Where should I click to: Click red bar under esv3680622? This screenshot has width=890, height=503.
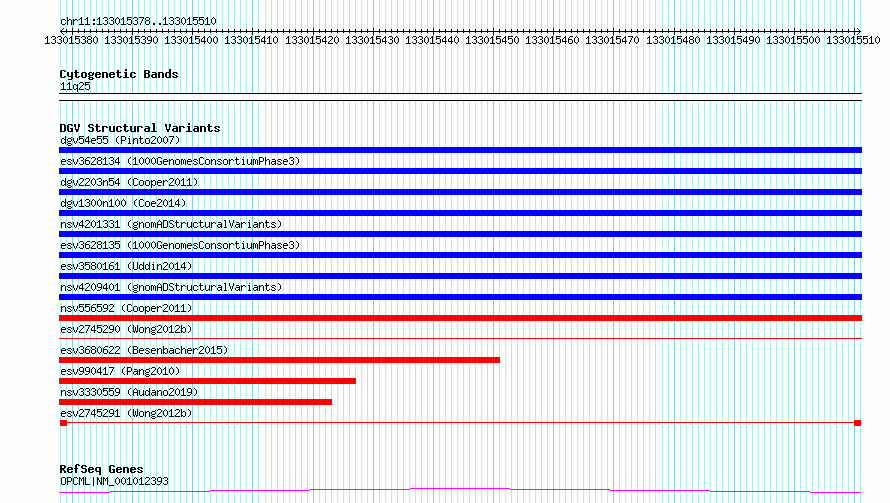(279, 360)
